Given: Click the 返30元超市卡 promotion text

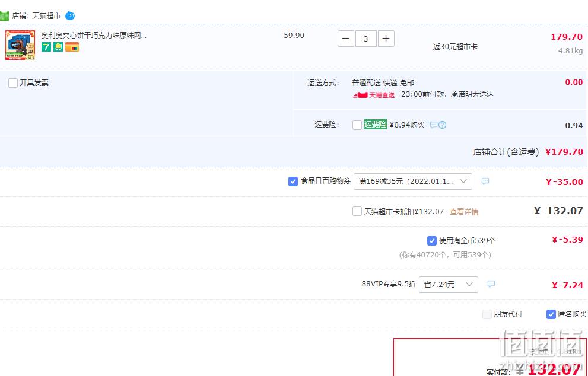Looking at the screenshot, I should click(x=455, y=47).
